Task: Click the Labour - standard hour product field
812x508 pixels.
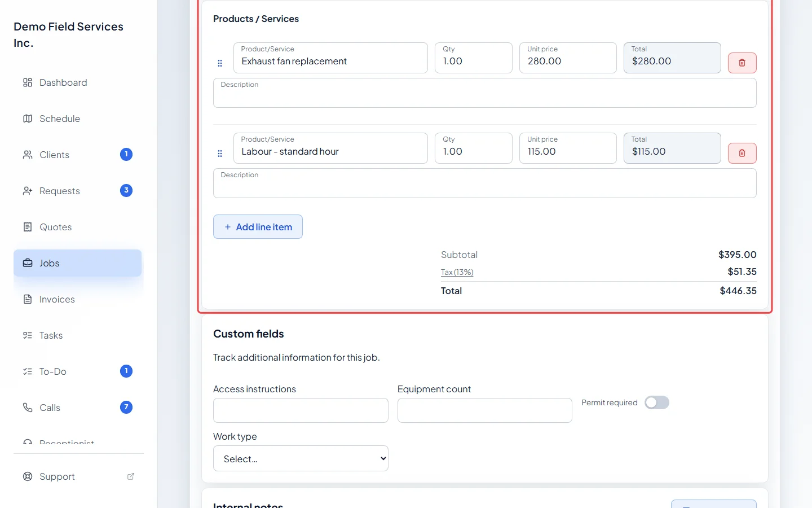Action: pos(330,148)
